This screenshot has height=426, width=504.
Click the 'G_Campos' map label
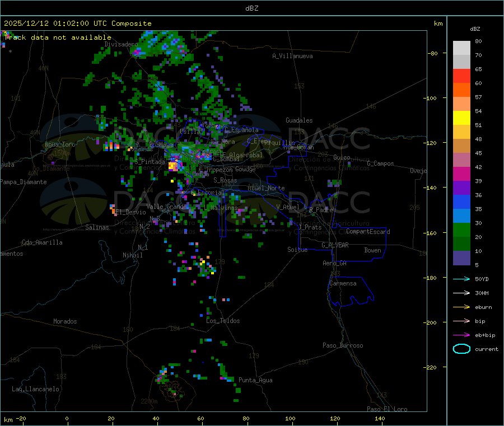(380, 163)
